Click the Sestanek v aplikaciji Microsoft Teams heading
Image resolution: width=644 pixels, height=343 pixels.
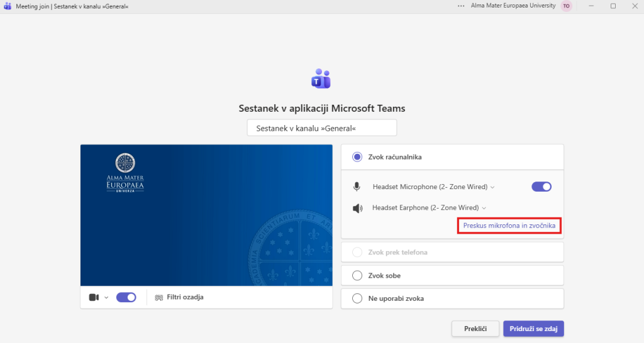[x=322, y=108]
